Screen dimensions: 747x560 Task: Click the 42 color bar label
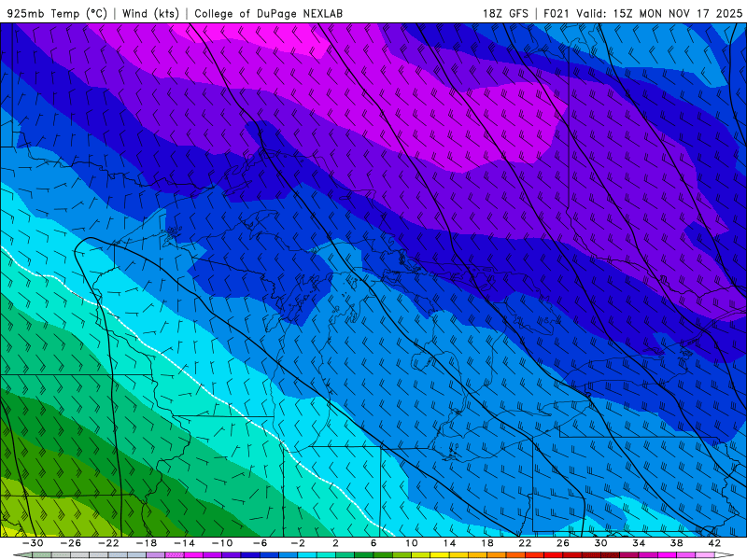[714, 543]
